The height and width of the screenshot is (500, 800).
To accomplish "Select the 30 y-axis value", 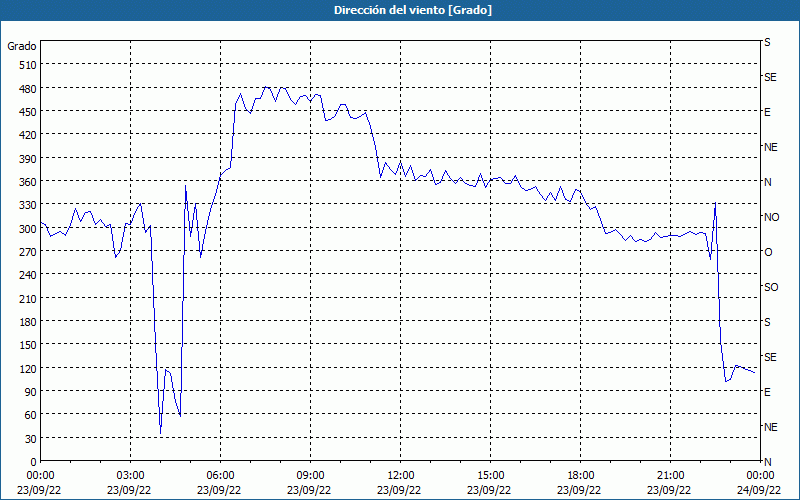I will [31, 439].
